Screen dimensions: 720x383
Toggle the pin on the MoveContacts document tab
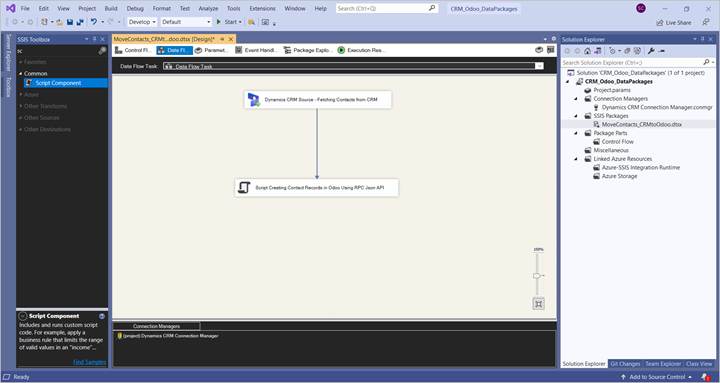point(222,39)
